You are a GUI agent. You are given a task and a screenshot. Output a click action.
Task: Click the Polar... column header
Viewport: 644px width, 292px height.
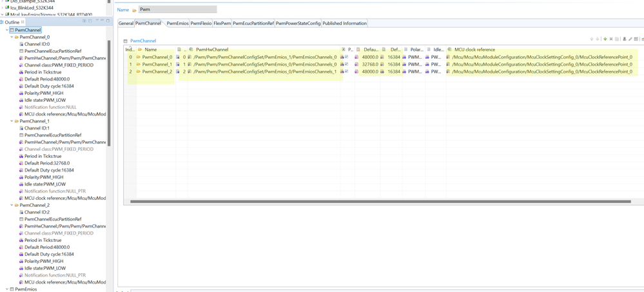(x=414, y=50)
